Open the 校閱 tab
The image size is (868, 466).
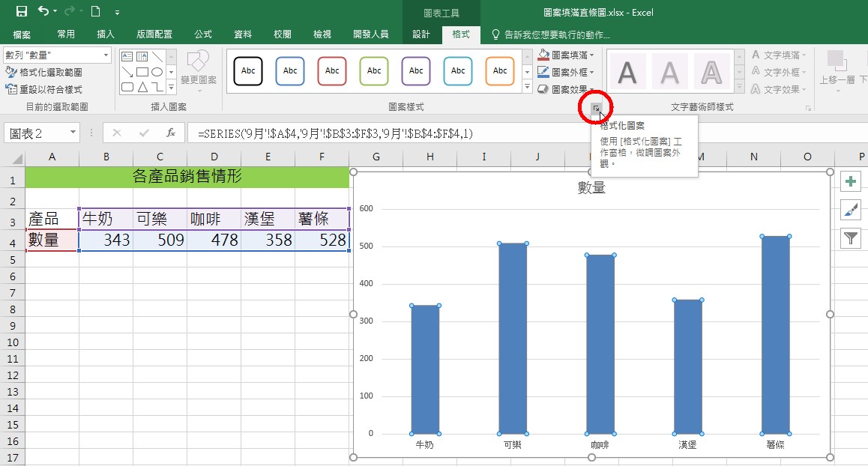[x=283, y=34]
